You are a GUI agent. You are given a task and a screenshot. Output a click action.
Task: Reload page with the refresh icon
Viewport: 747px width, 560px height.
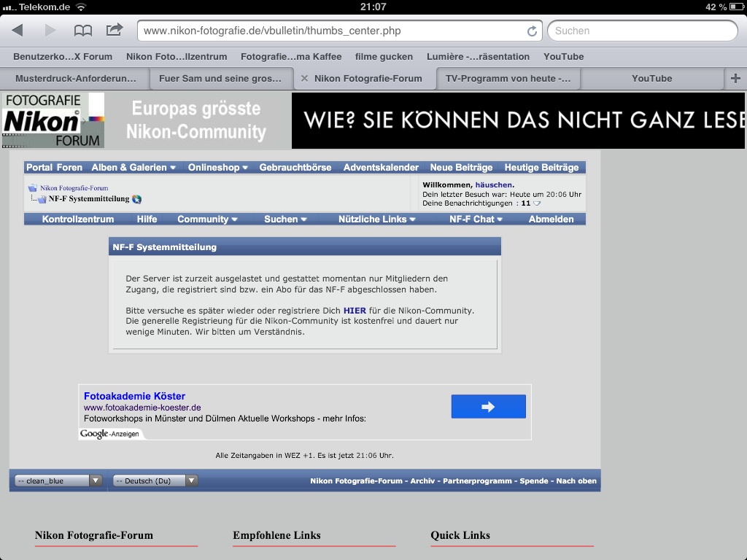(x=532, y=31)
